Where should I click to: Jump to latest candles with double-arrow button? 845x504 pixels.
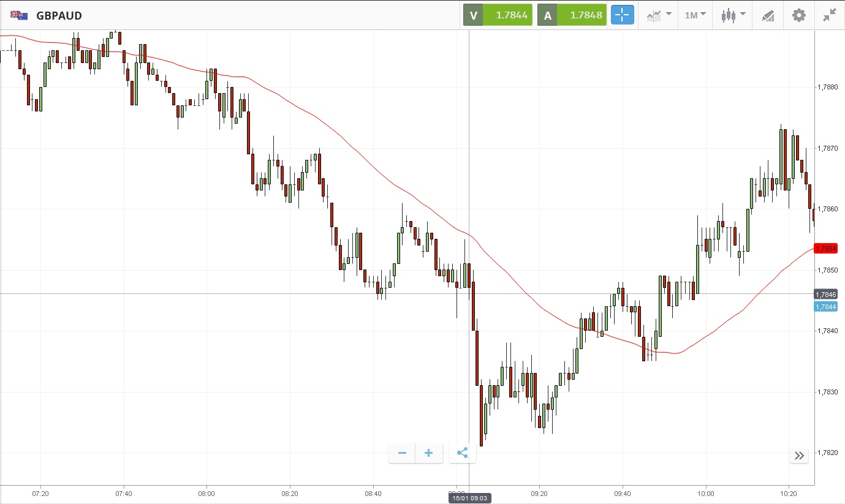[799, 455]
